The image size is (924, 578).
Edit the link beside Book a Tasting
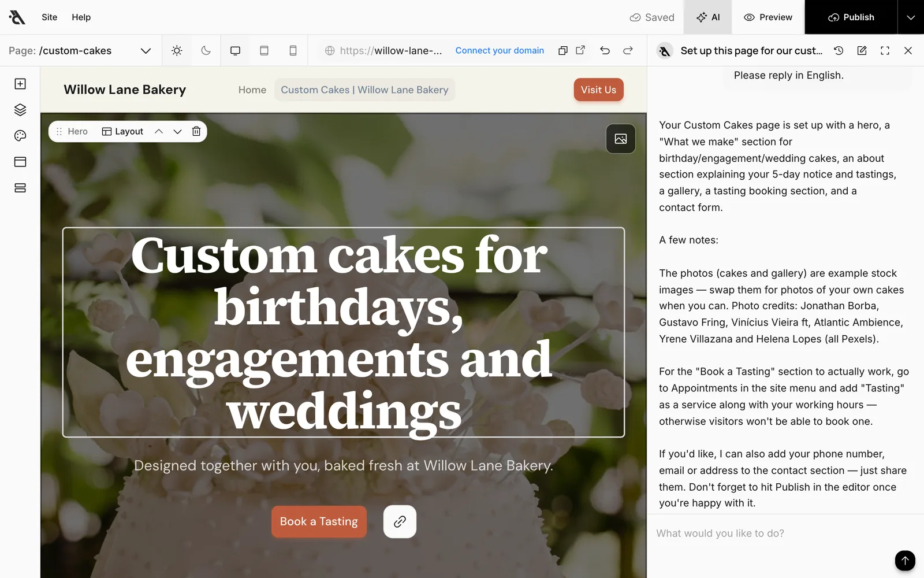tap(400, 522)
